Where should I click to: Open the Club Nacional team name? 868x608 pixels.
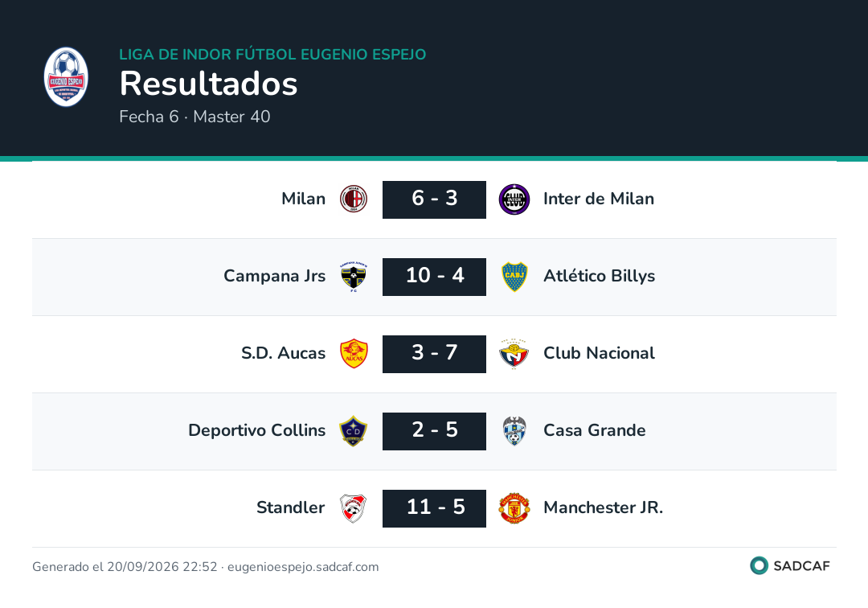click(x=599, y=353)
